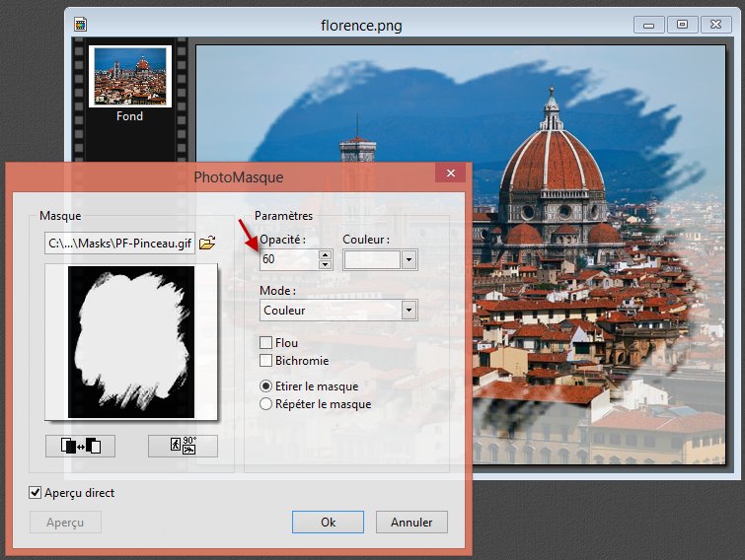Uncheck the Aperçu direct checkbox
Viewport: 745px width, 560px height.
point(36,492)
